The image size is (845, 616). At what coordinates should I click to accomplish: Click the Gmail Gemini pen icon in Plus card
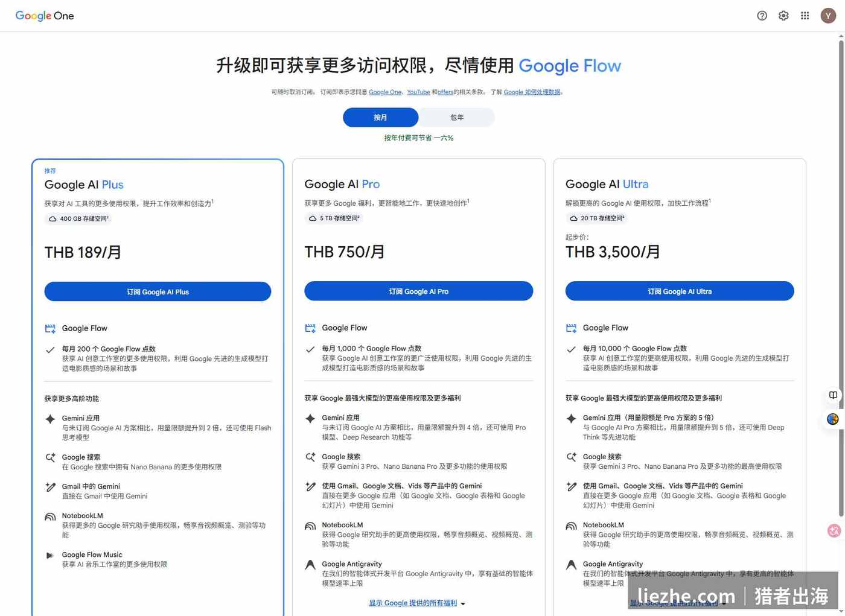click(x=50, y=487)
